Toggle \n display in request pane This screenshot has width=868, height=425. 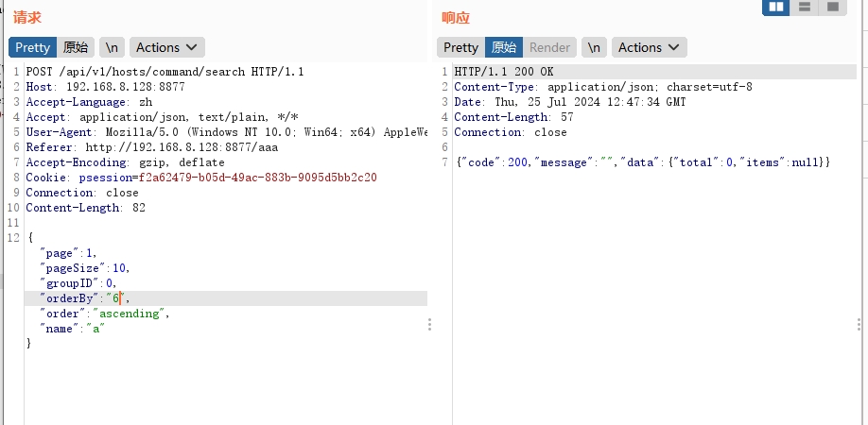point(112,47)
